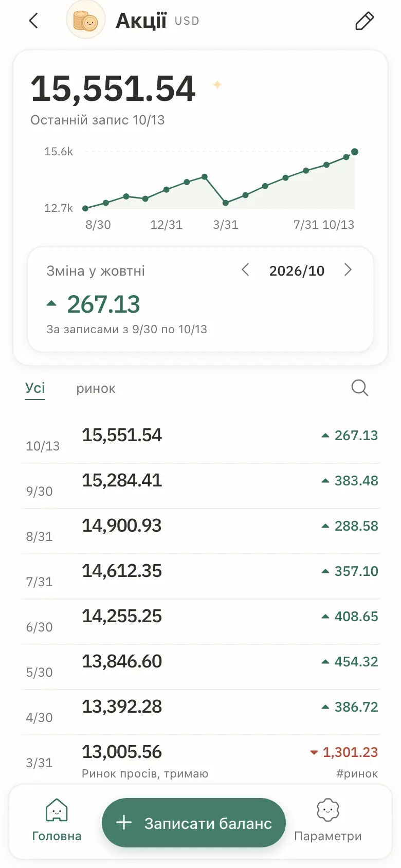401x868 pixels.
Task: Go to previous month from 2026/10
Action: tap(245, 270)
